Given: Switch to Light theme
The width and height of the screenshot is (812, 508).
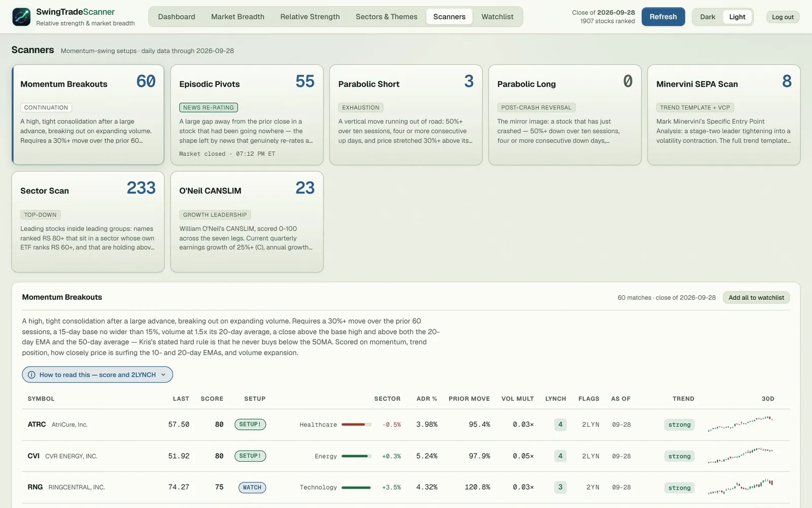Looking at the screenshot, I should (x=737, y=17).
